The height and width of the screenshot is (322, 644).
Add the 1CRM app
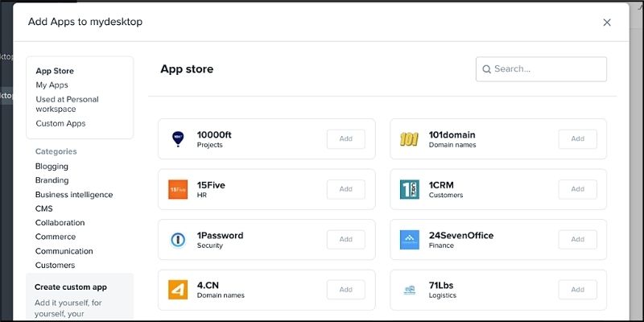pyautogui.click(x=577, y=189)
